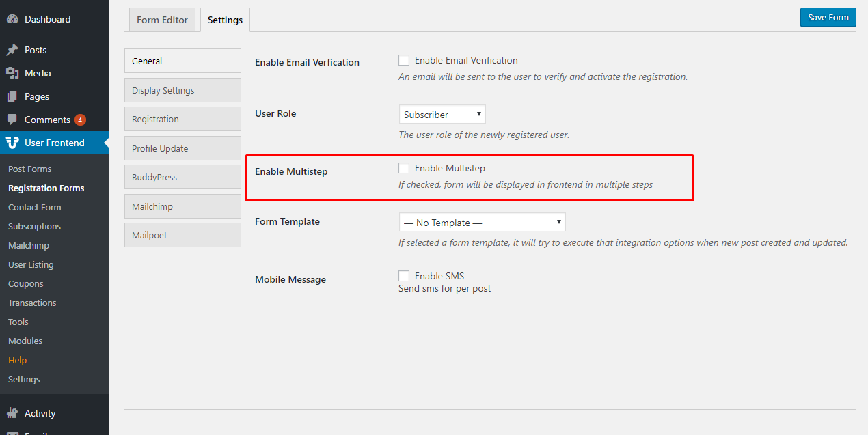Go to Coupons submenu link

(x=26, y=283)
